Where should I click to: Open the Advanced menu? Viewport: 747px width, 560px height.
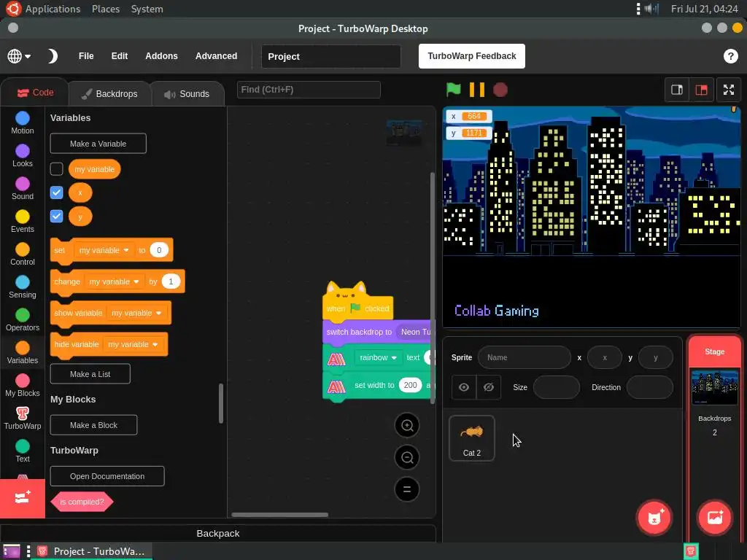click(x=216, y=56)
